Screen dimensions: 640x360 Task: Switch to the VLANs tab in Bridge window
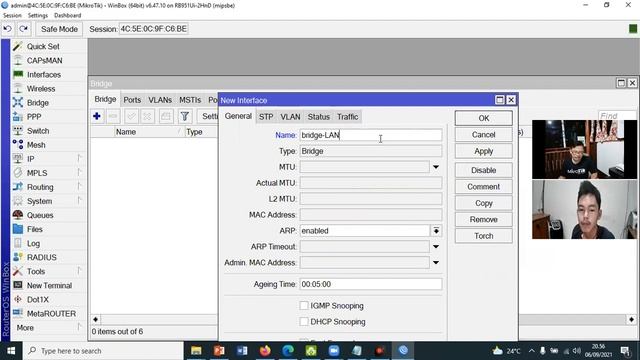click(160, 100)
